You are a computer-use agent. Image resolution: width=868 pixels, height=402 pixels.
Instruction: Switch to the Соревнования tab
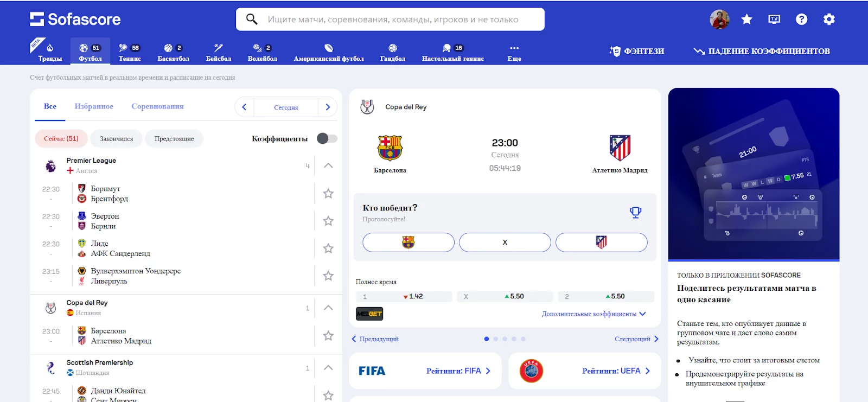(157, 107)
